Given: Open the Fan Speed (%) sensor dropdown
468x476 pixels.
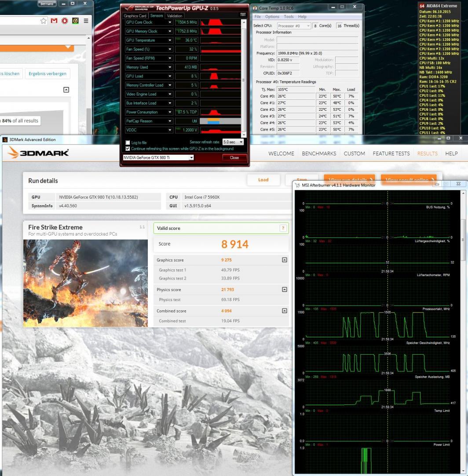Looking at the screenshot, I should (170, 49).
